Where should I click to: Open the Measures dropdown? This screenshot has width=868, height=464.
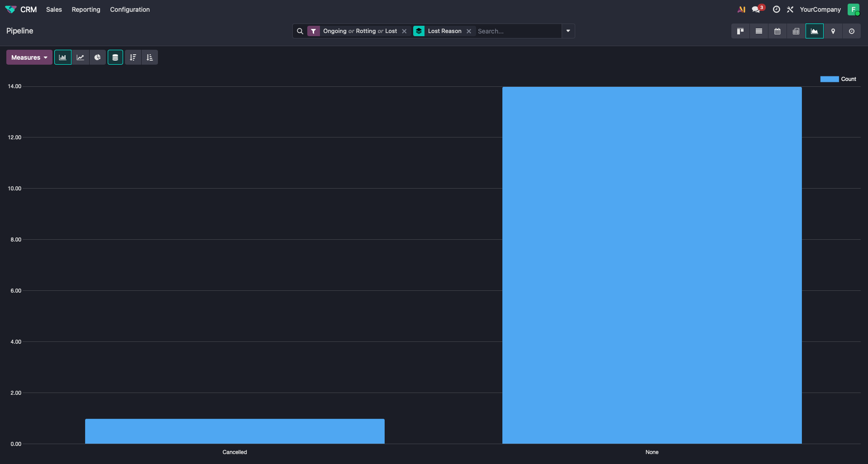29,57
